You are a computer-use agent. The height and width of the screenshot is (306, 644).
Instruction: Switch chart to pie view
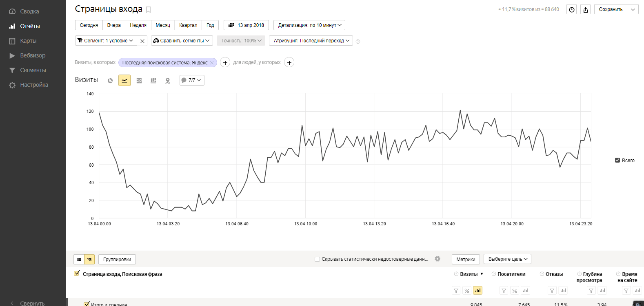(x=110, y=81)
